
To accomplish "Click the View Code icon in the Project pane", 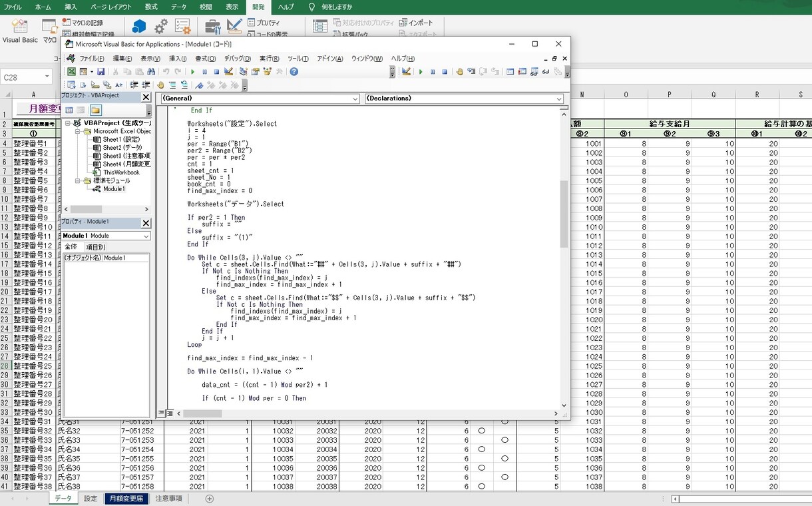I will point(69,110).
